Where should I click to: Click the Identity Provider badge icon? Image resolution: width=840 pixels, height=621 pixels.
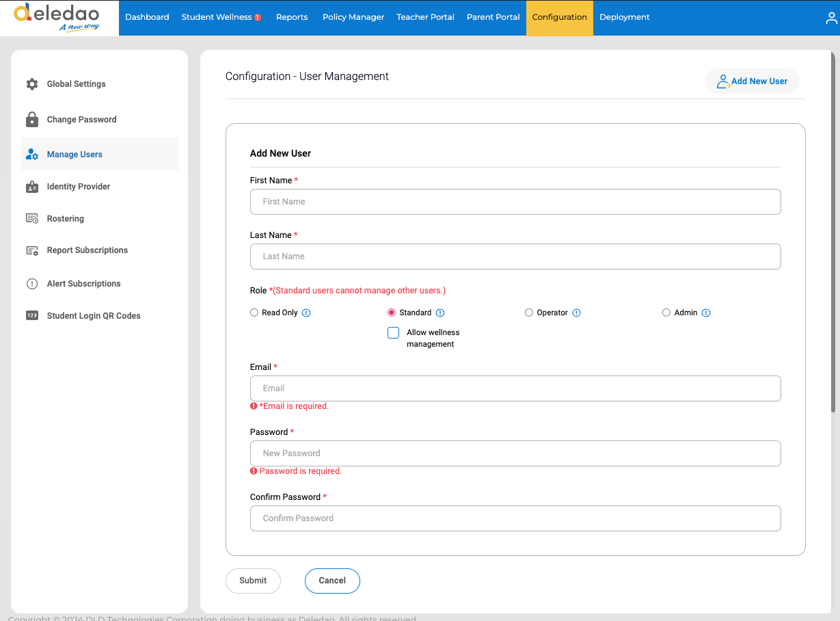click(32, 187)
